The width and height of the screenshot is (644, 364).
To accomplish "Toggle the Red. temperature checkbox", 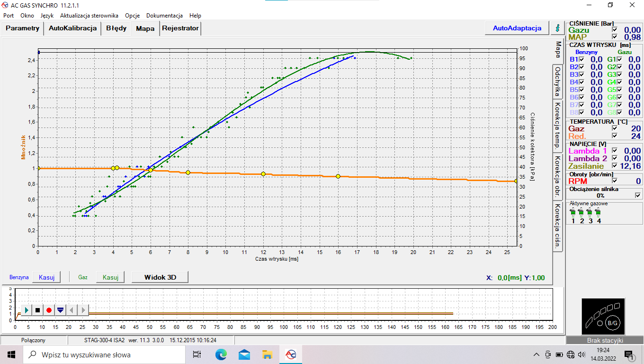I will [x=615, y=136].
